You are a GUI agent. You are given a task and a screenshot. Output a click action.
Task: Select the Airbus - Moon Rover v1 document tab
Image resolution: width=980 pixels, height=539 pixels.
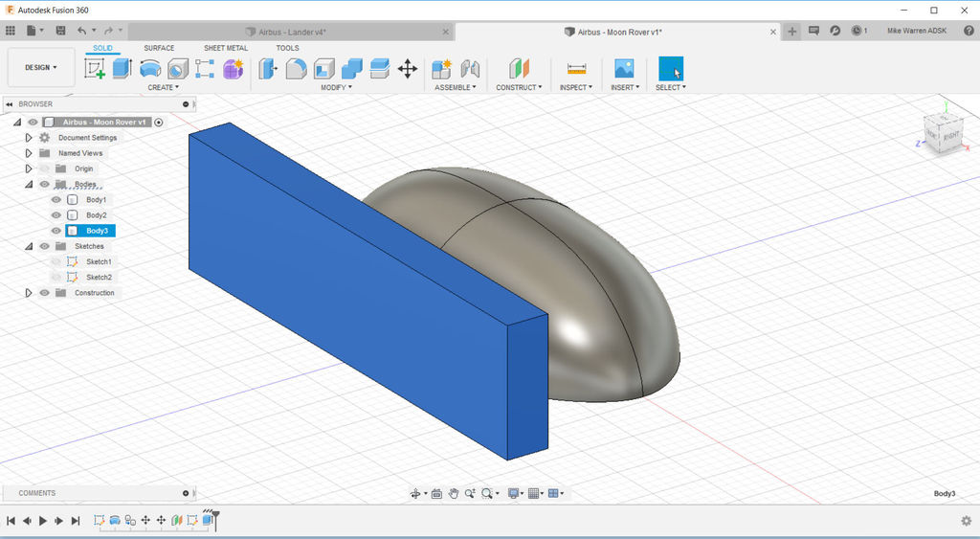pyautogui.click(x=619, y=32)
